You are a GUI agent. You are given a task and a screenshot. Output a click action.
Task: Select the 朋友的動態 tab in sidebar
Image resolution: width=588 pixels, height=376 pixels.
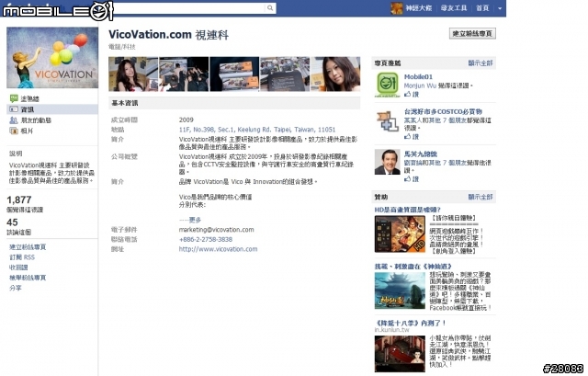pyautogui.click(x=36, y=120)
